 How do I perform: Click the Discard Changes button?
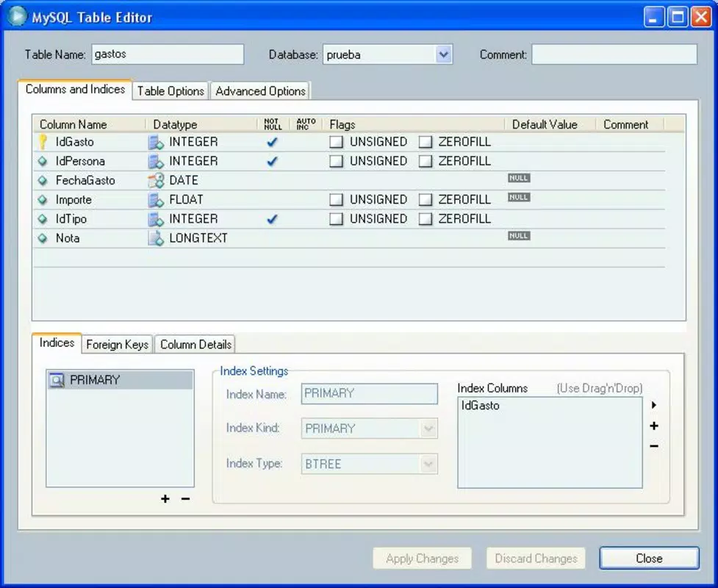pos(536,559)
